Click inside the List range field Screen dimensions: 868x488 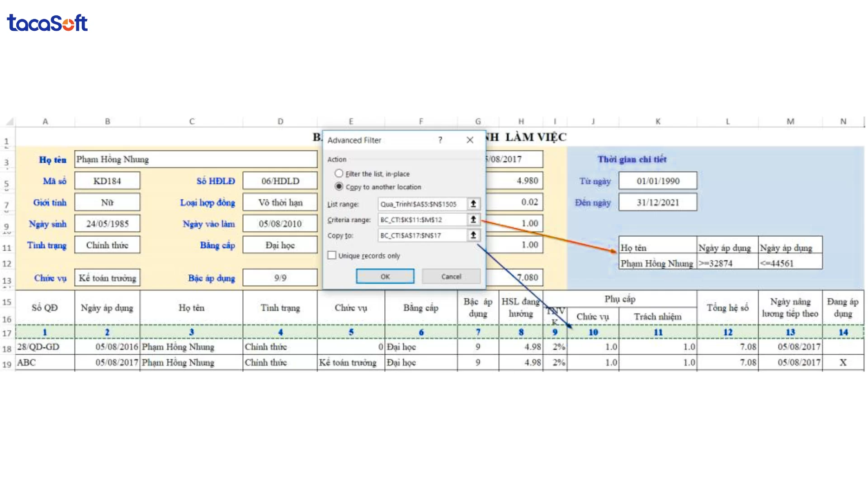(x=423, y=204)
